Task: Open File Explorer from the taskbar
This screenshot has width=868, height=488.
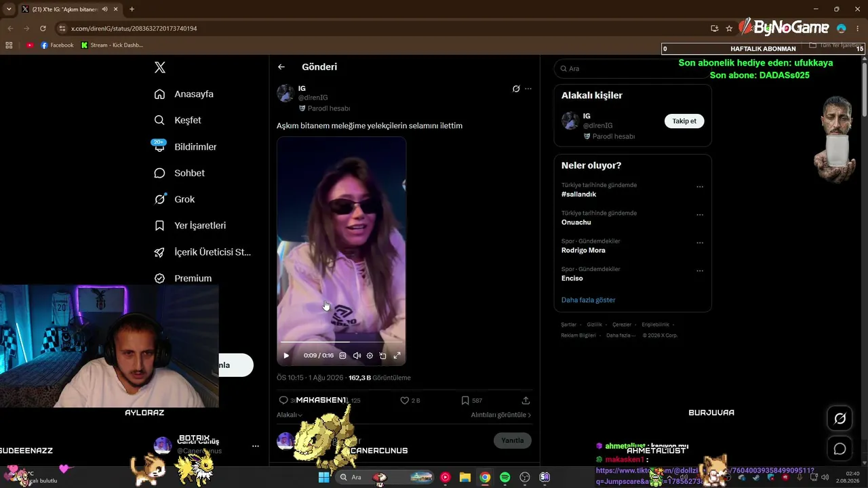Action: [x=465, y=477]
